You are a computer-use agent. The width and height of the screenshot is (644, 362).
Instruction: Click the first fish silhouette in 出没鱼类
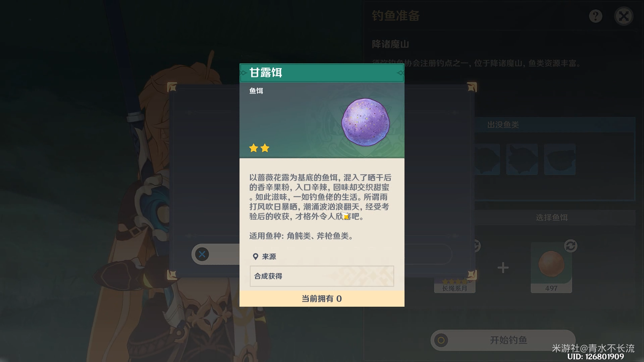click(x=486, y=160)
